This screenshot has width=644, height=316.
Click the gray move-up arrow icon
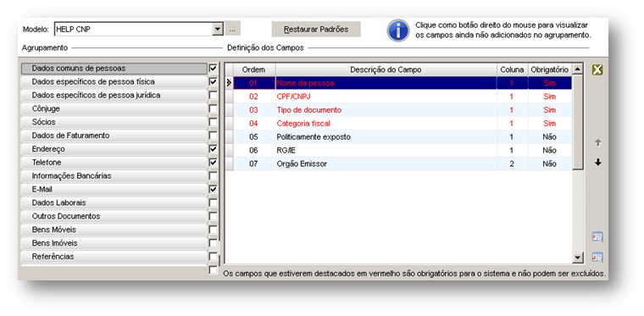pyautogui.click(x=598, y=142)
